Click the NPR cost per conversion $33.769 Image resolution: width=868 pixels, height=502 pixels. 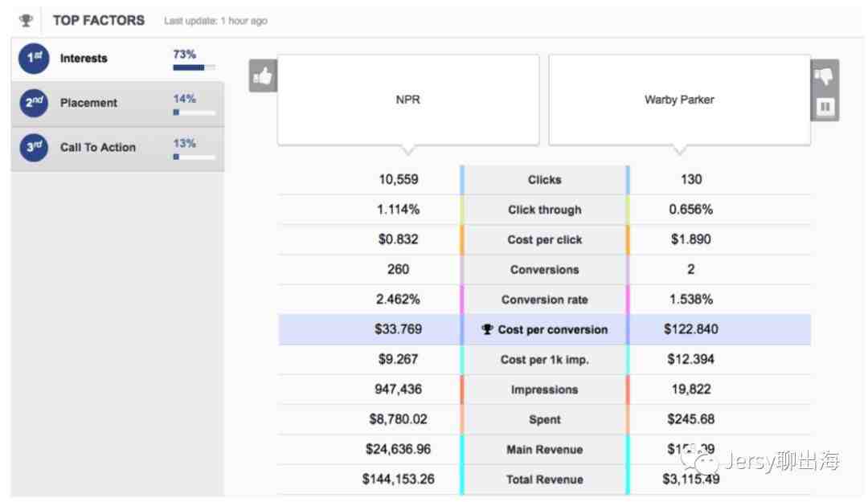pos(399,329)
